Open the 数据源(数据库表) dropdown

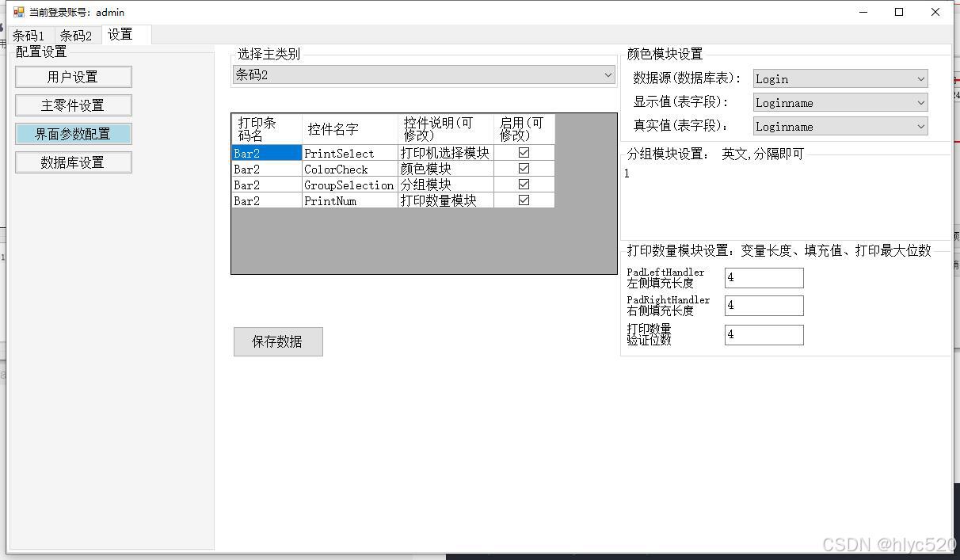[840, 78]
